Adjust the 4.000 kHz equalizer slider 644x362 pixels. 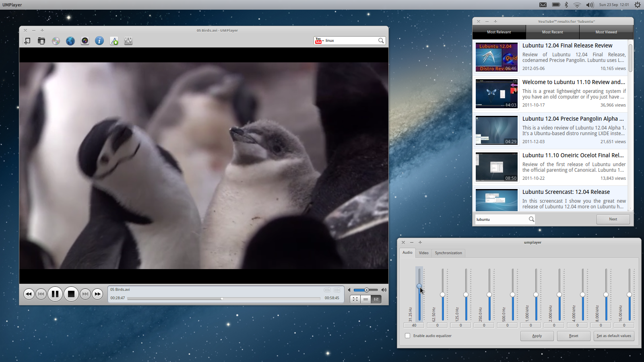point(583,295)
